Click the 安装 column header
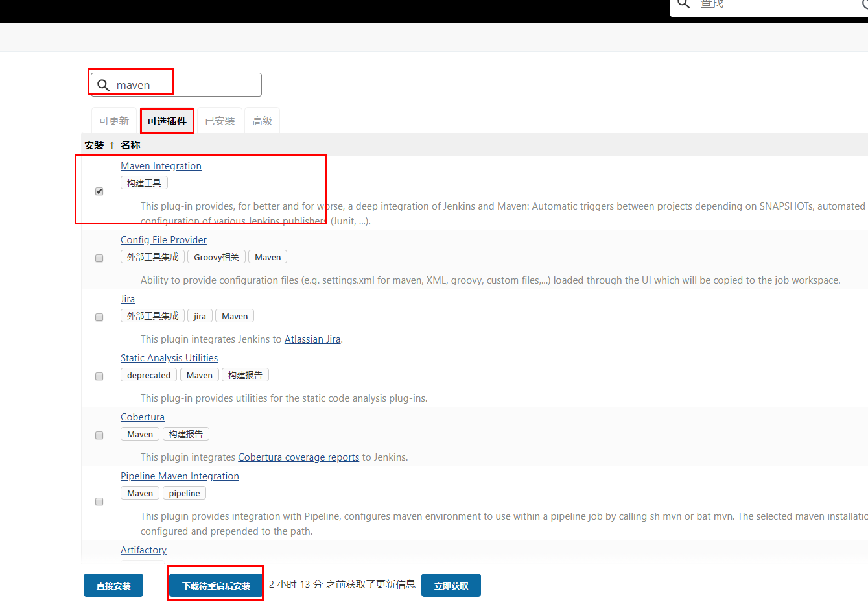868x604 pixels. pyautogui.click(x=94, y=145)
